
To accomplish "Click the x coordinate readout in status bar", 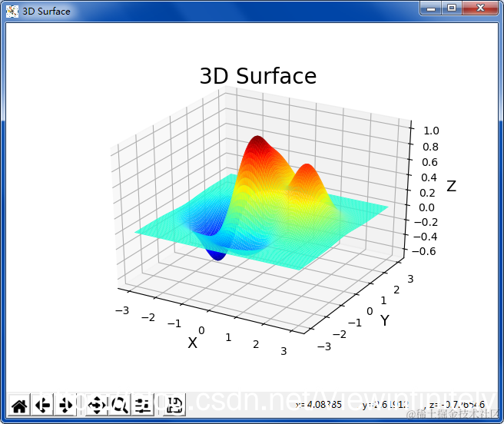I will point(319,404).
